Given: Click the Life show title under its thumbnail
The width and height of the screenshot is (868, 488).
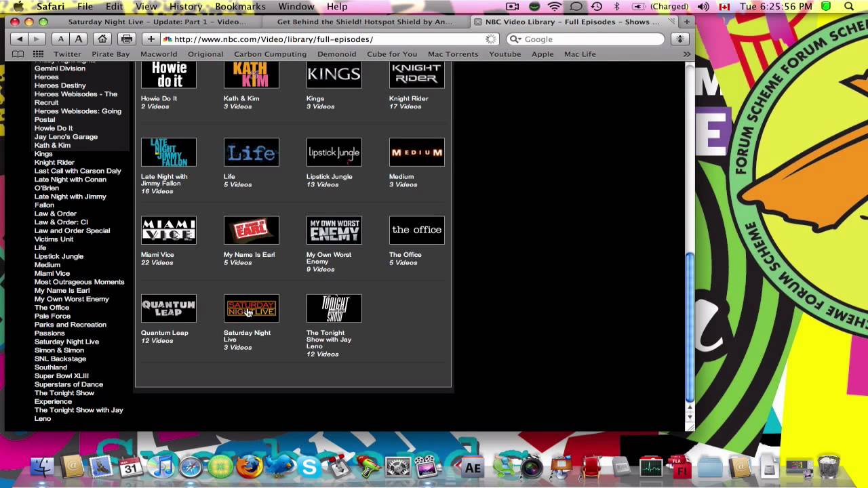Looking at the screenshot, I should [229, 176].
